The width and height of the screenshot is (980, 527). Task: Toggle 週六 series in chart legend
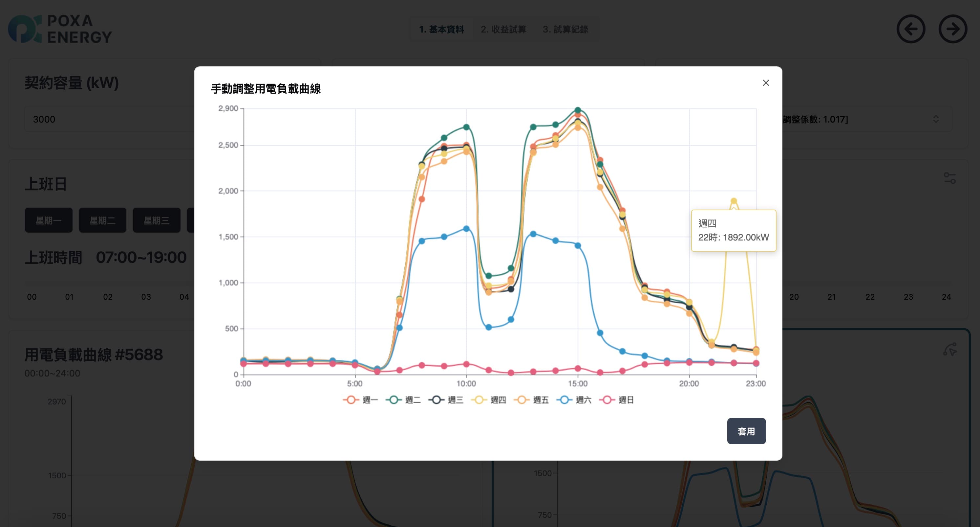pyautogui.click(x=574, y=400)
